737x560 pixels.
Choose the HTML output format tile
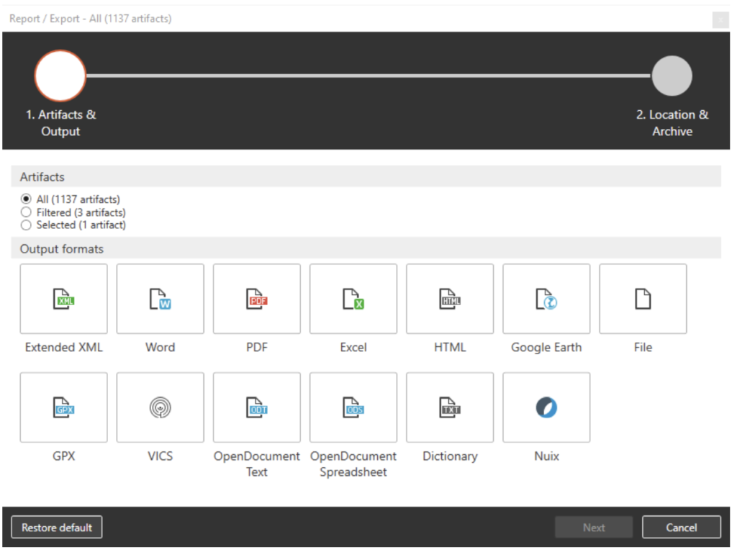[x=450, y=299]
